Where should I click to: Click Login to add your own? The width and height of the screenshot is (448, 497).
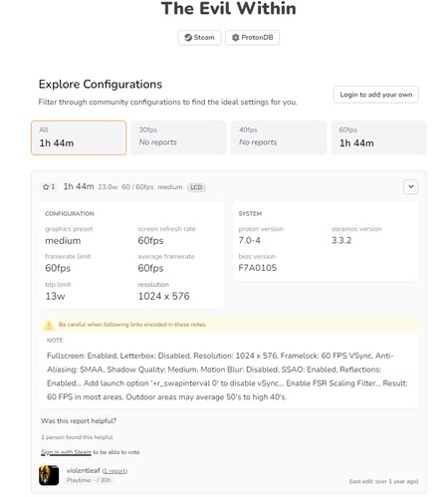click(x=376, y=95)
